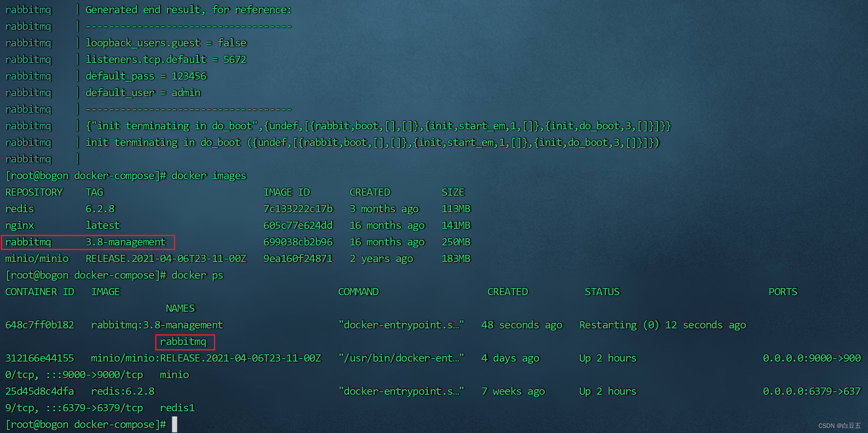The image size is (868, 433).
Task: Click 'rabbitmq:3.8-management' image in docker ps
Action: (x=157, y=325)
